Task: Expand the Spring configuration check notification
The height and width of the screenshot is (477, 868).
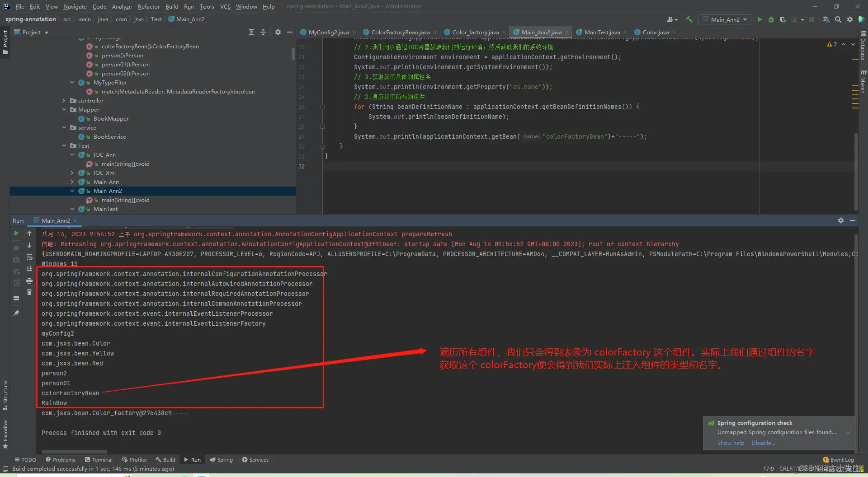Action: coord(849,432)
